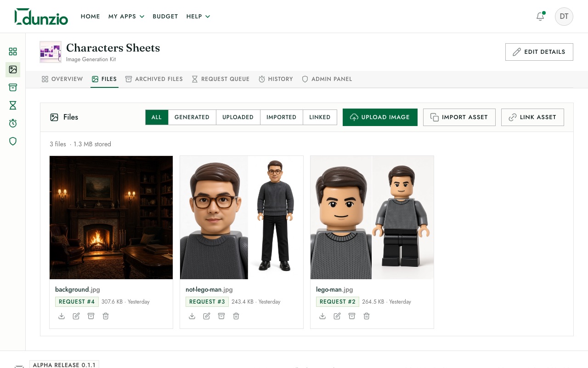This screenshot has height=368, width=588.
Task: Click the Edit Details button
Action: coord(539,52)
